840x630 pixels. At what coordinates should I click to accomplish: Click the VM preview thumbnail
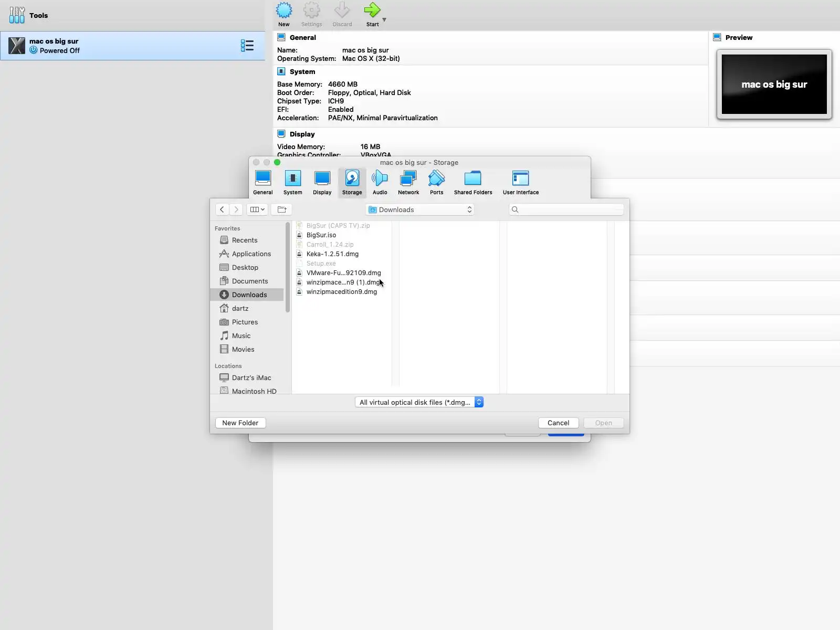pyautogui.click(x=774, y=84)
